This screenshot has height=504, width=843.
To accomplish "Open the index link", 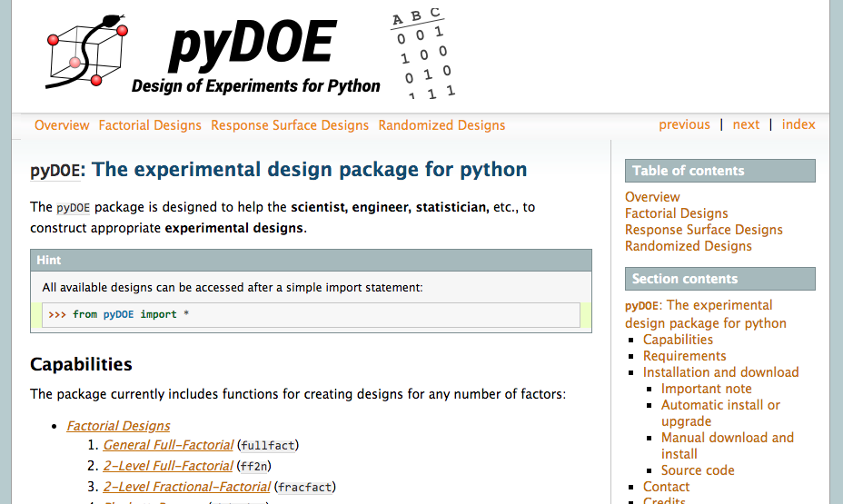I will coord(798,124).
